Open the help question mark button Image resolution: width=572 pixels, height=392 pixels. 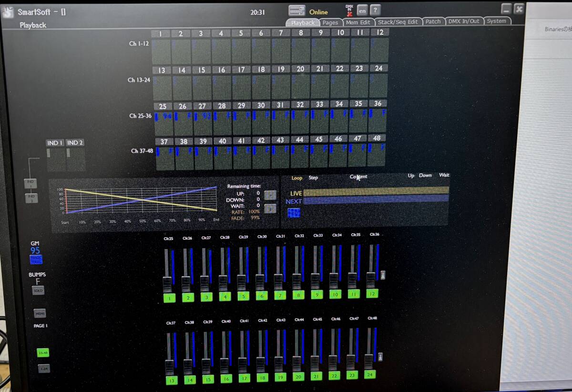[376, 10]
